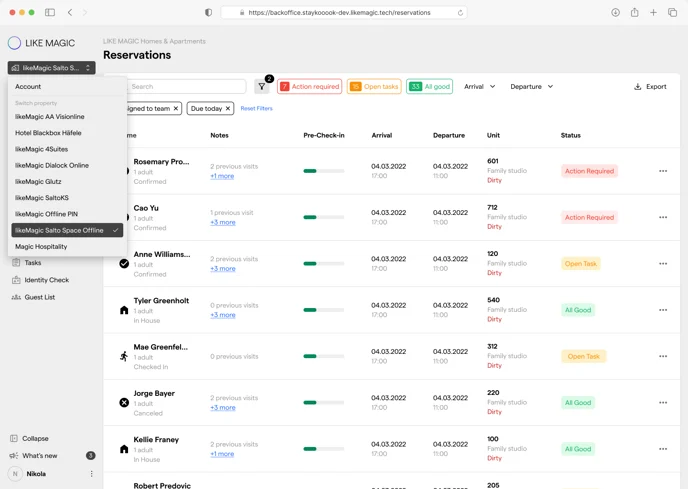
Task: Open the user menu dots next to Nikola
Action: [91, 474]
